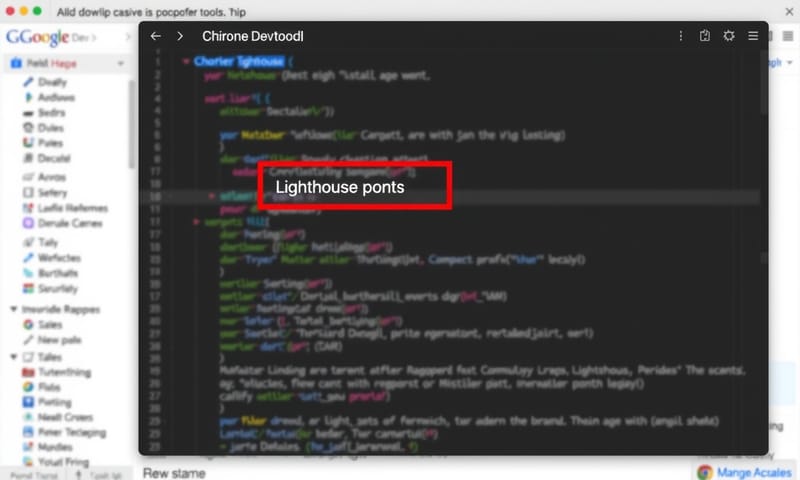The height and width of the screenshot is (480, 800).
Task: Open Devtools settings gear
Action: tap(729, 36)
